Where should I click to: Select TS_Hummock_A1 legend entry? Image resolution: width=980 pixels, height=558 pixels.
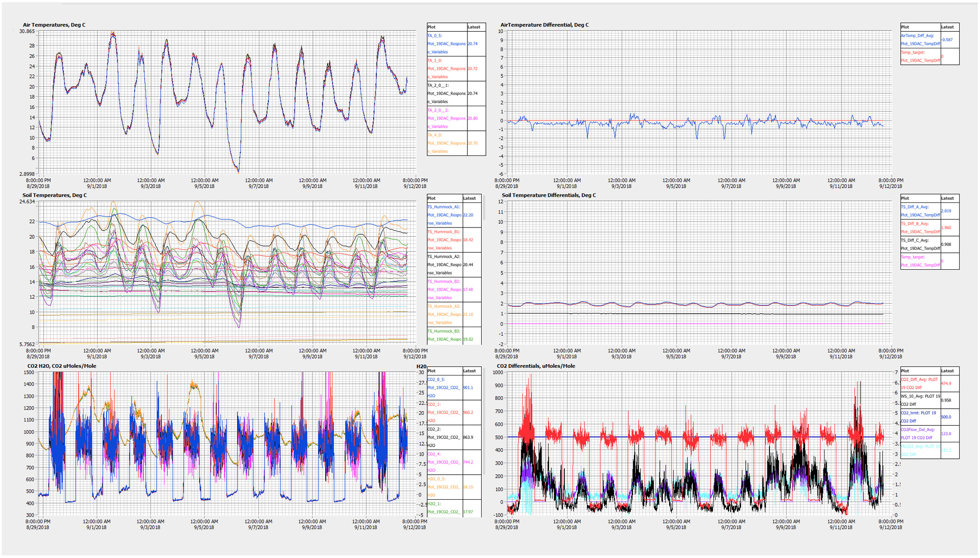click(444, 215)
